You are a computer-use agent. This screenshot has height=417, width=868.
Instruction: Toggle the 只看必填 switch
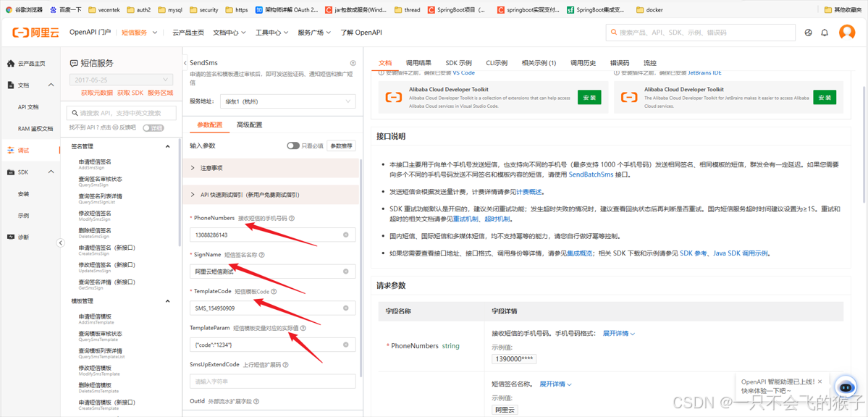click(x=293, y=146)
